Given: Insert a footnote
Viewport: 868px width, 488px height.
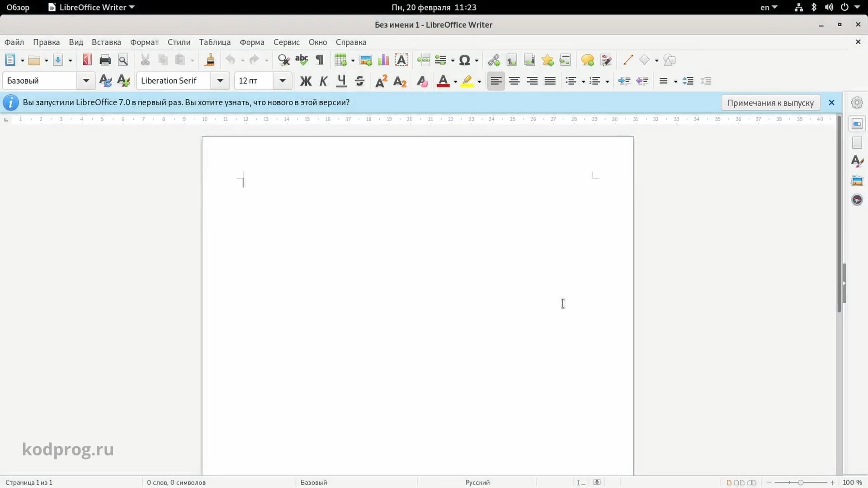Looking at the screenshot, I should [x=512, y=60].
